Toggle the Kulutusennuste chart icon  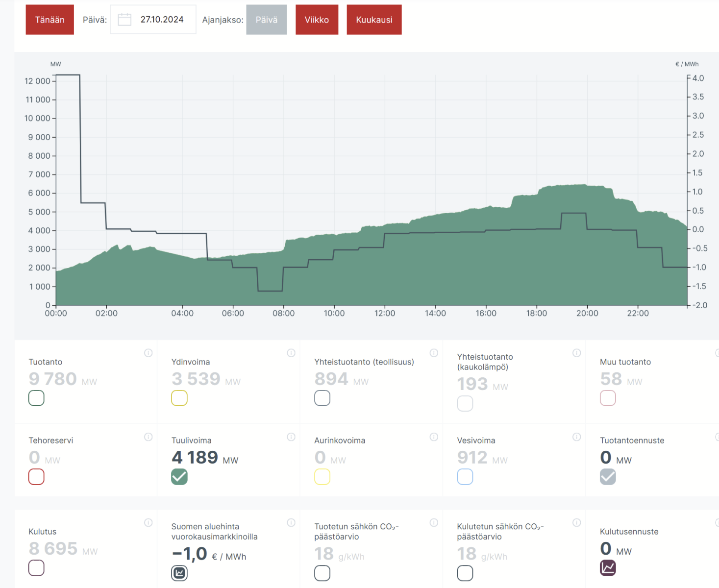608,568
